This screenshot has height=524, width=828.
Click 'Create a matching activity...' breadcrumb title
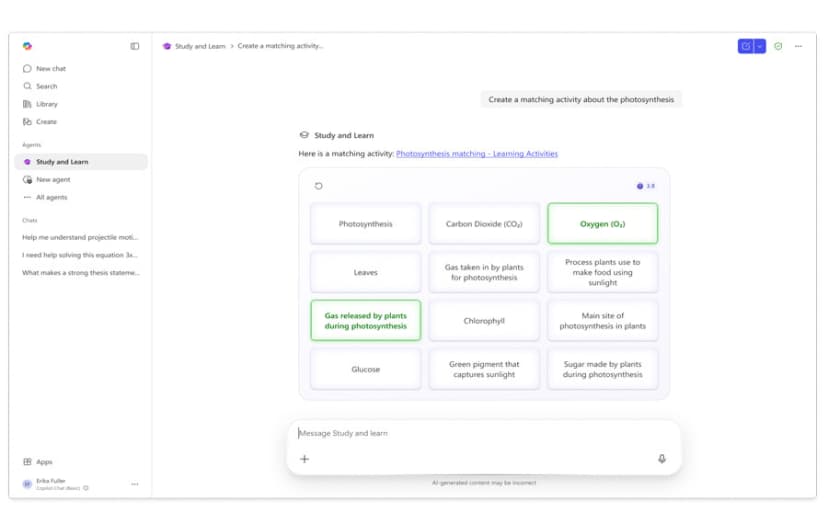(x=280, y=46)
